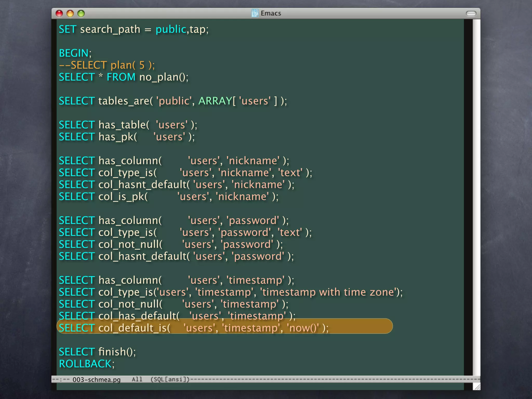Click the red close window button

[59, 14]
